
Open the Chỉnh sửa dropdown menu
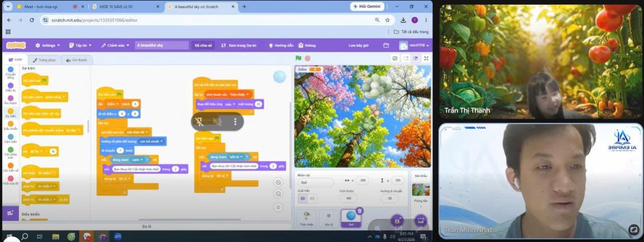pyautogui.click(x=115, y=45)
